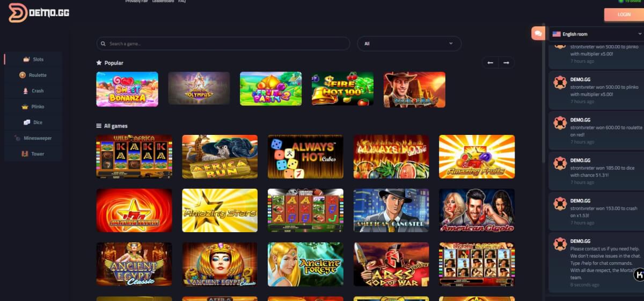Toggle the chat panel bubble icon
Screen dimensions: 644x301
[x=538, y=33]
